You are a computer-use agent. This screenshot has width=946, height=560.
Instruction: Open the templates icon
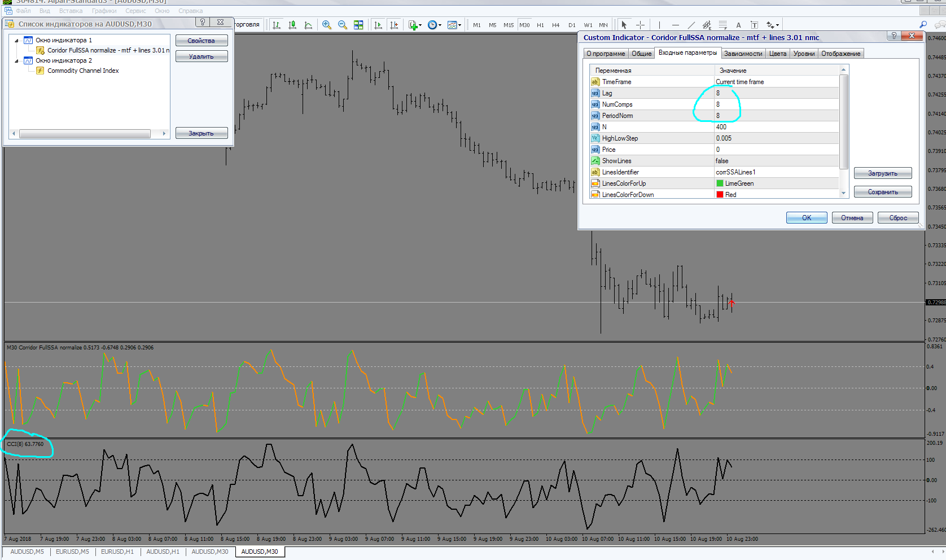(452, 25)
